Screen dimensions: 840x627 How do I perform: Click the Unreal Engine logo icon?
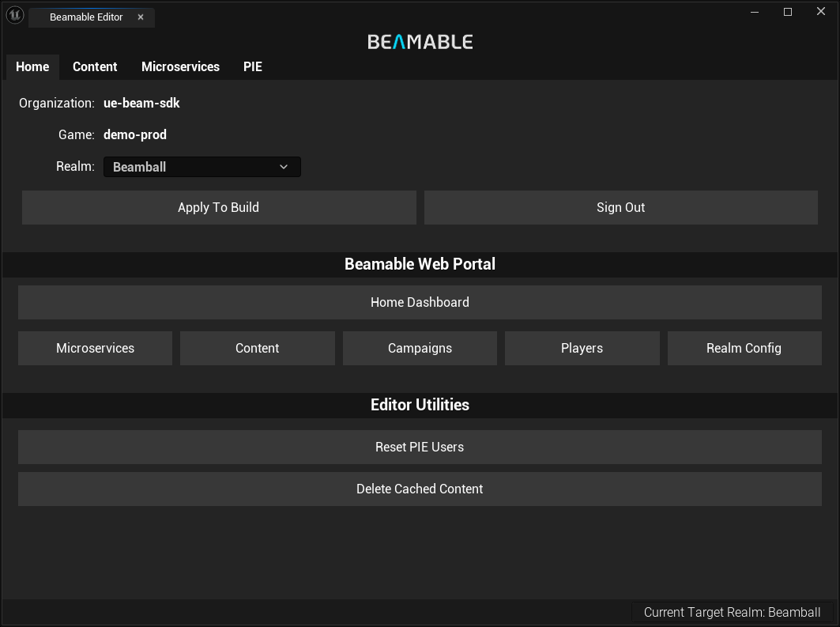(x=15, y=16)
